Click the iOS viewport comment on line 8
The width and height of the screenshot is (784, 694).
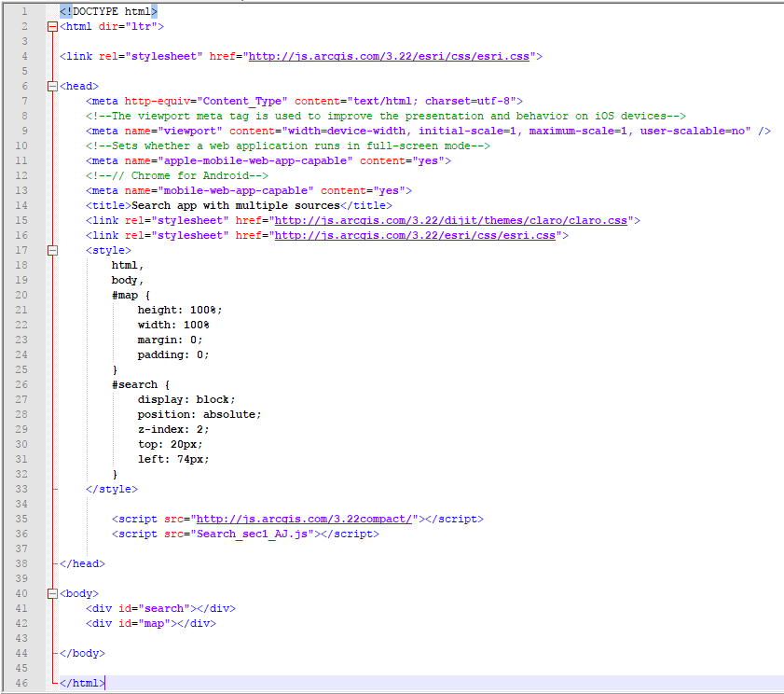(x=386, y=116)
